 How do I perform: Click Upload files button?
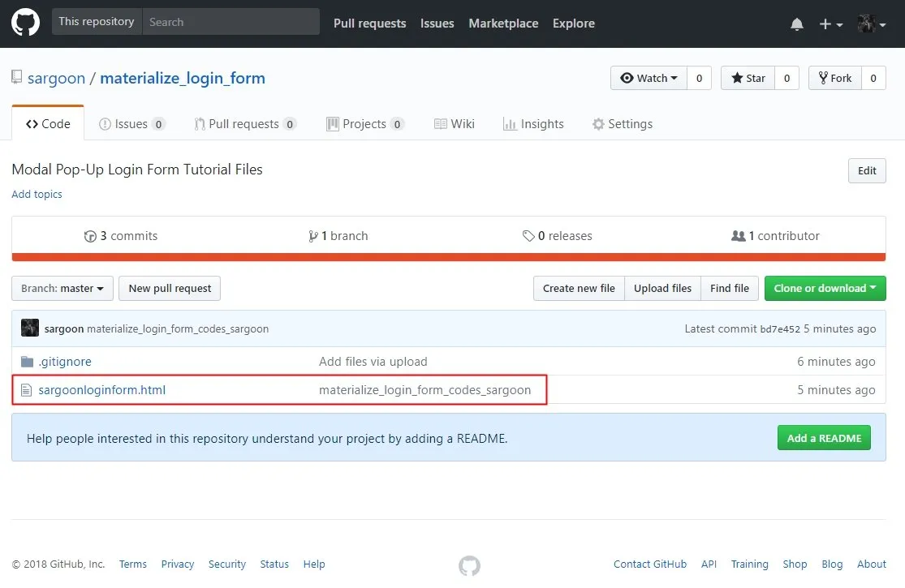pyautogui.click(x=662, y=288)
